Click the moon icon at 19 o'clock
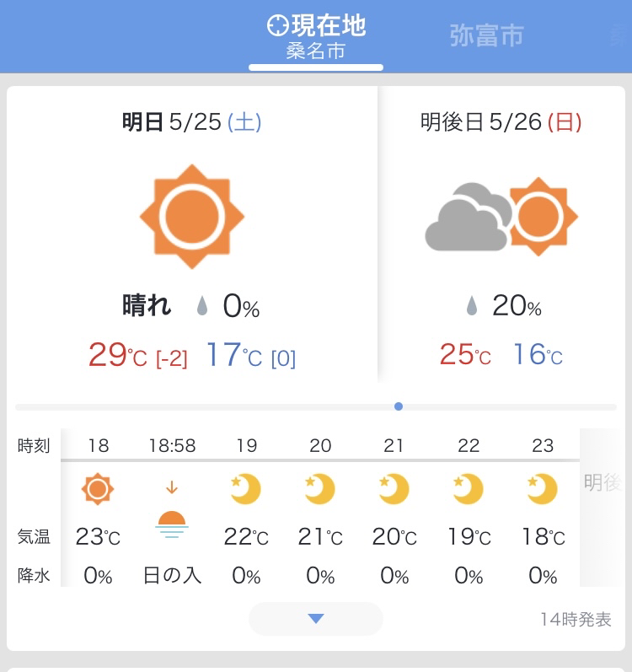The image size is (632, 672). tap(245, 489)
